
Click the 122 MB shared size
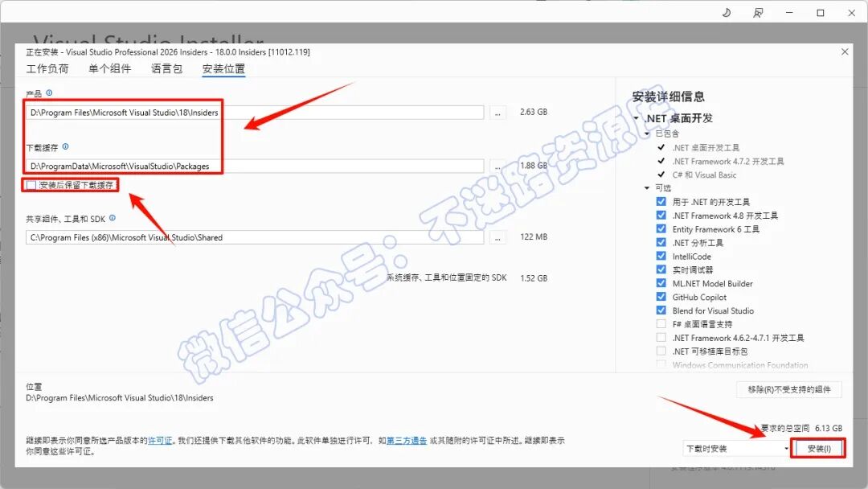coord(534,236)
